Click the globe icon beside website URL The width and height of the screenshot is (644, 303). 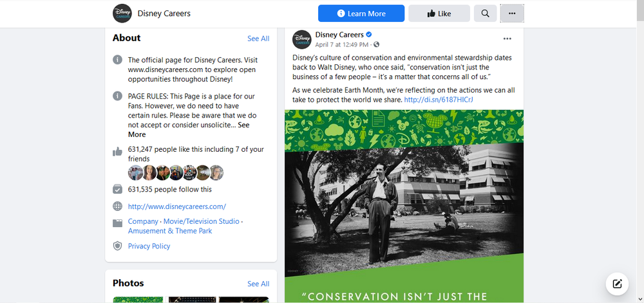click(x=117, y=207)
